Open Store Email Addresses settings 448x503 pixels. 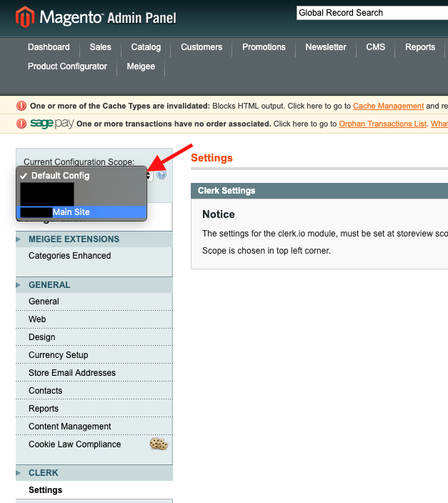click(72, 373)
